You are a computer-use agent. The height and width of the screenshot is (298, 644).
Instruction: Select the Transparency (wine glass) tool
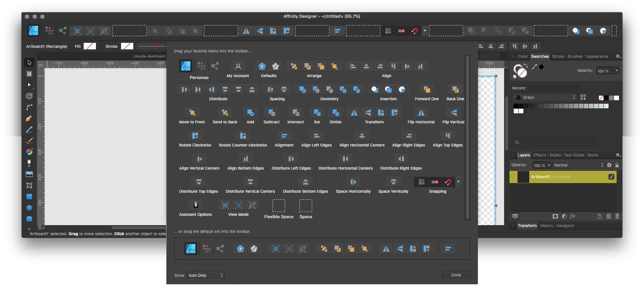coord(29,163)
